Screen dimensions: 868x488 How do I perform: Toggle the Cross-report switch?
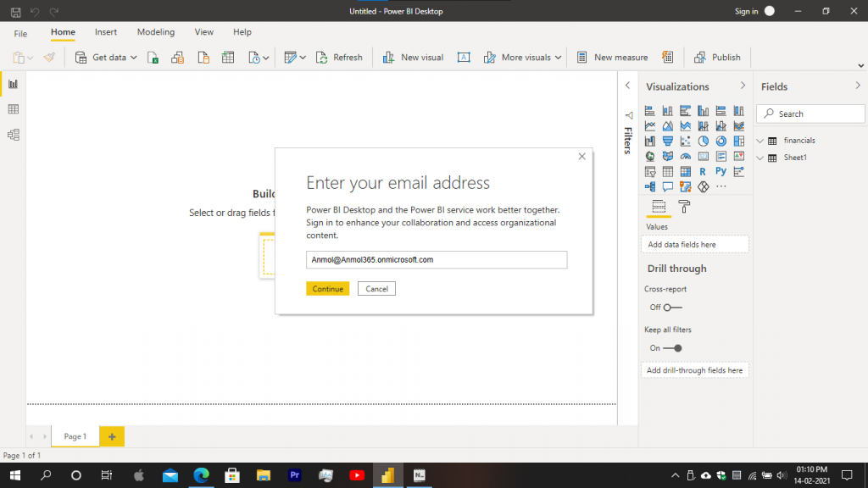pyautogui.click(x=672, y=308)
